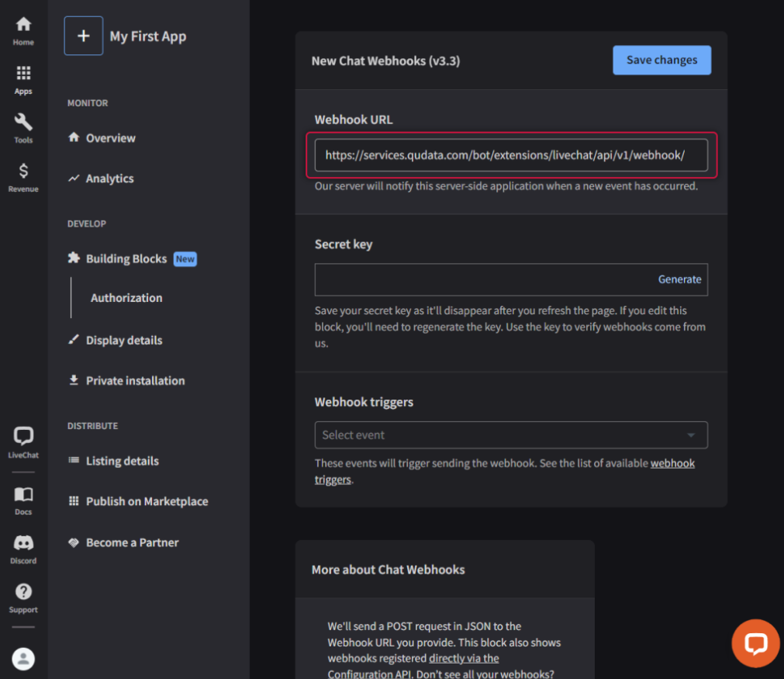Select Authorization sub-item

[x=126, y=298]
